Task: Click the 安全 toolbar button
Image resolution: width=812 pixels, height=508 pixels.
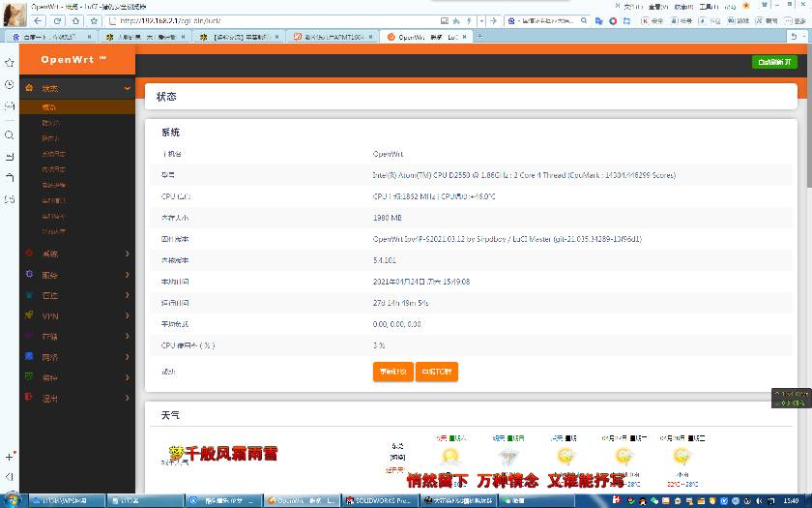Action: 653,21
